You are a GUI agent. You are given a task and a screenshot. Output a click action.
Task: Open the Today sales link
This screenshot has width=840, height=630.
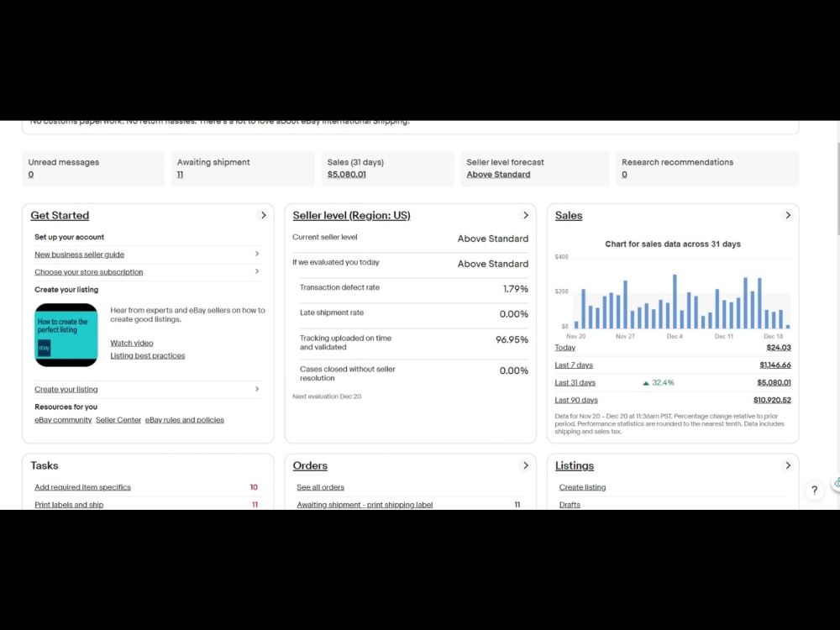[565, 348]
